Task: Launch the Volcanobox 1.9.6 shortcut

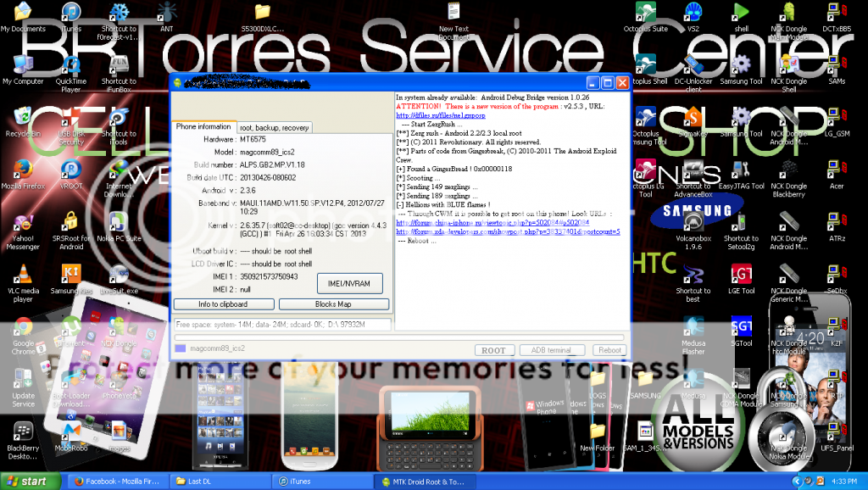Action: pyautogui.click(x=693, y=223)
